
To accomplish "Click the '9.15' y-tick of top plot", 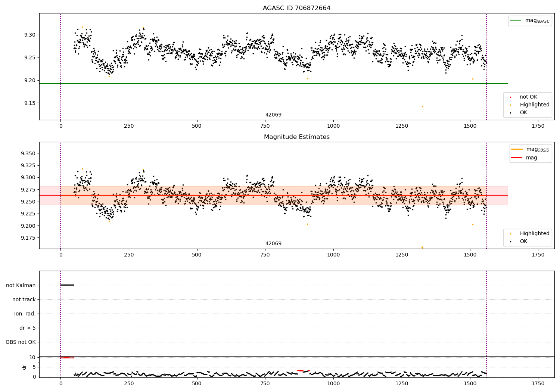I will tap(30, 103).
